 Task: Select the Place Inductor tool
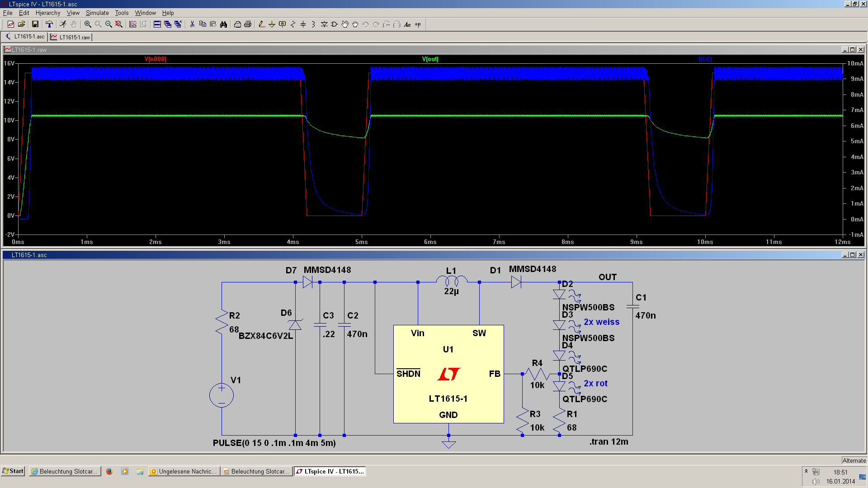coord(314,24)
